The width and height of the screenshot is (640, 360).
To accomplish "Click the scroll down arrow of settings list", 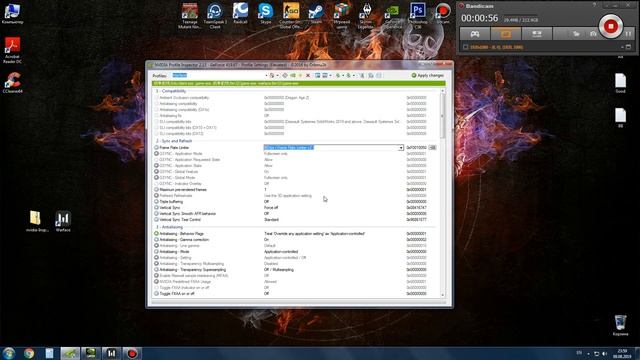I will pos(442,295).
